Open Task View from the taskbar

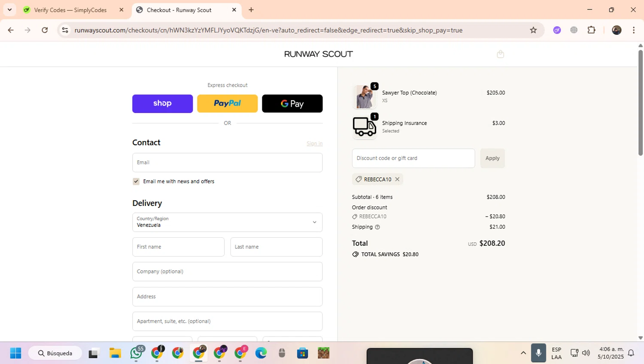93,353
